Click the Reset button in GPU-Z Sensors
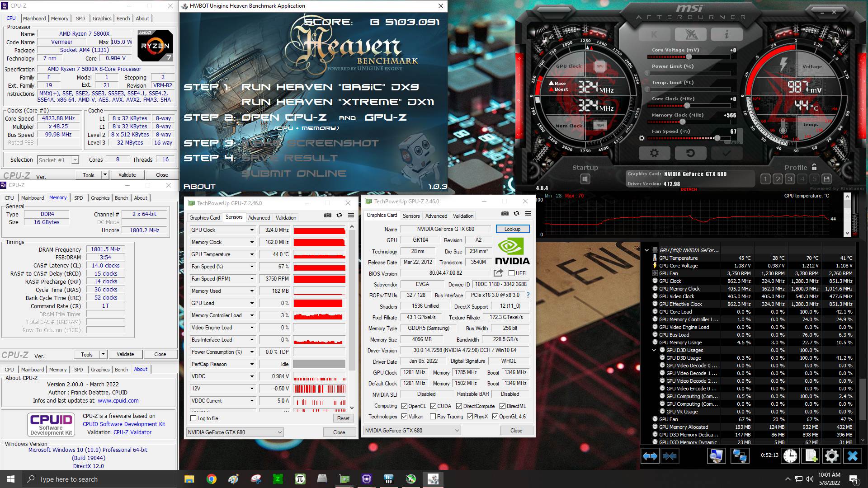Viewport: 868px width, 488px height. pyautogui.click(x=343, y=418)
